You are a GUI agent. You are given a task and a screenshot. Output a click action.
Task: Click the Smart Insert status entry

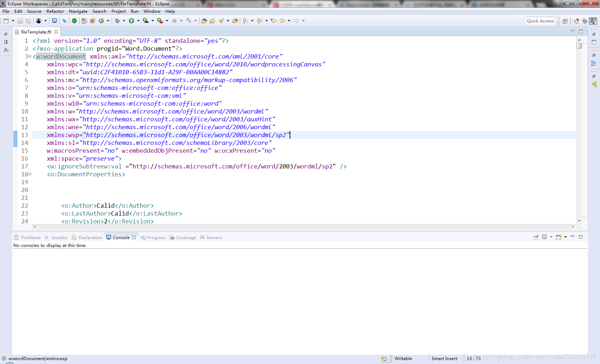[444, 359]
